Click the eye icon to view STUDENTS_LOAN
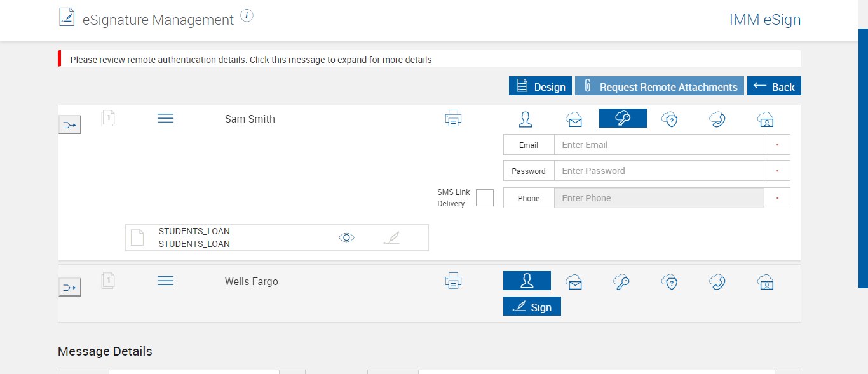This screenshot has width=868, height=374. [x=346, y=237]
